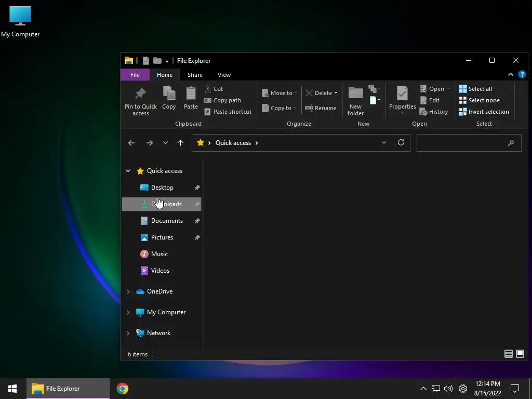Go up one level with the up arrow

(180, 143)
